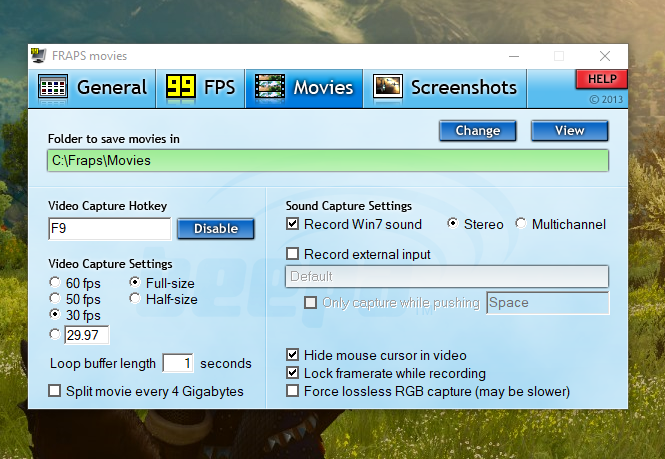Minimize the FRAPS movies window
This screenshot has height=459, width=665.
[514, 56]
